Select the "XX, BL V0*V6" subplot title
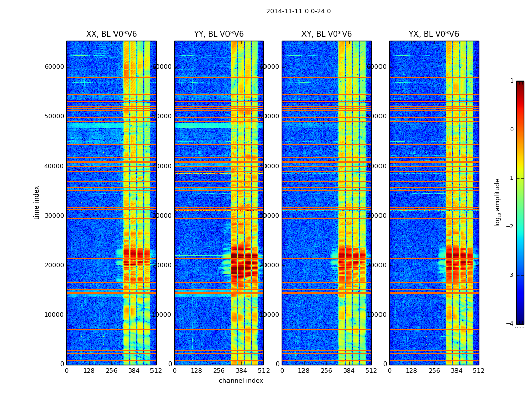Viewport: 532px width, 405px height. point(111,34)
